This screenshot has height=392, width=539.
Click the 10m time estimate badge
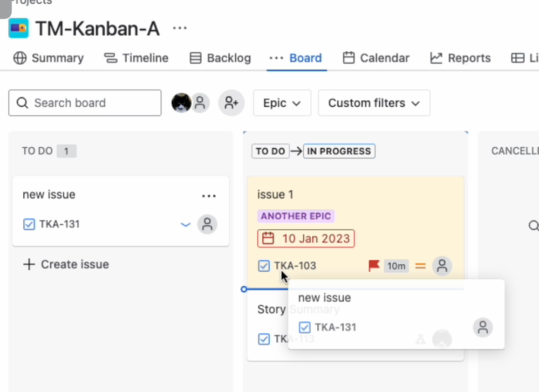396,266
